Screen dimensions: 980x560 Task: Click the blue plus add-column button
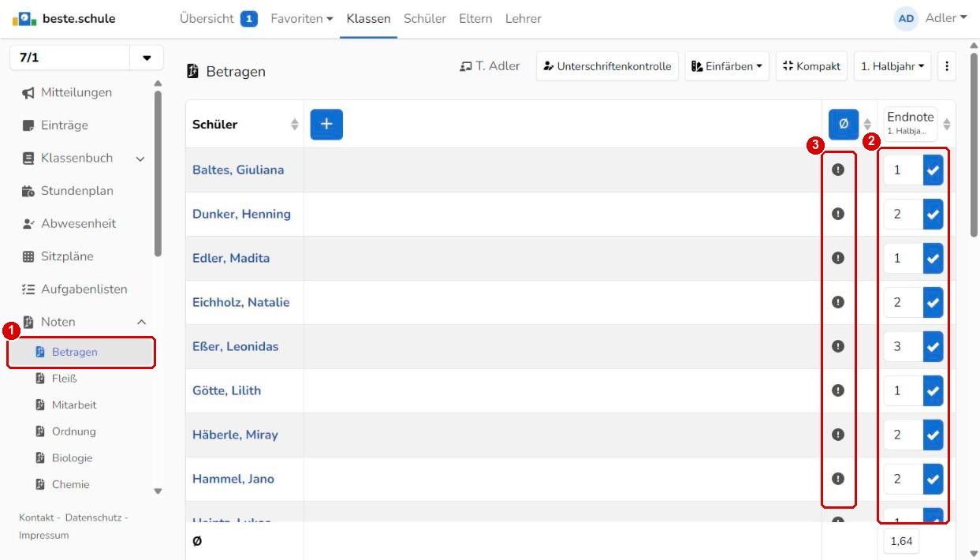click(x=326, y=124)
